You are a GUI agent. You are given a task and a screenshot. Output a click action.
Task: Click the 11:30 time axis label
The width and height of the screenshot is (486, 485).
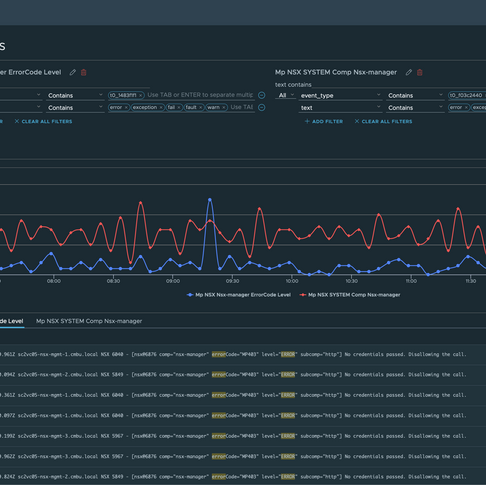click(470, 281)
